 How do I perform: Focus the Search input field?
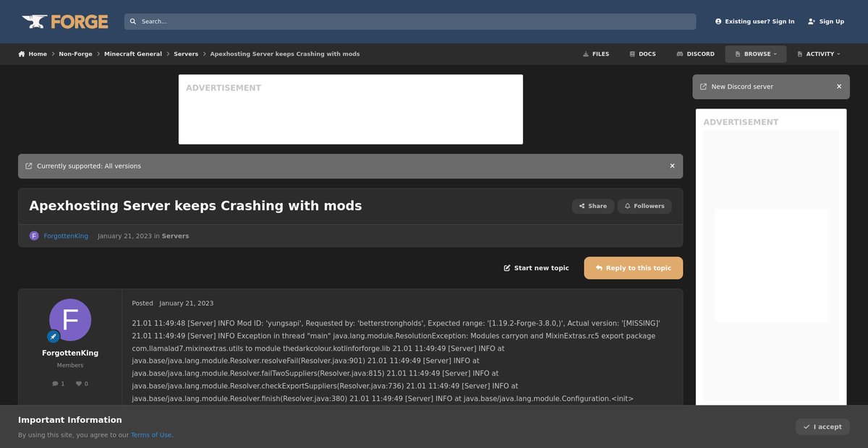410,22
